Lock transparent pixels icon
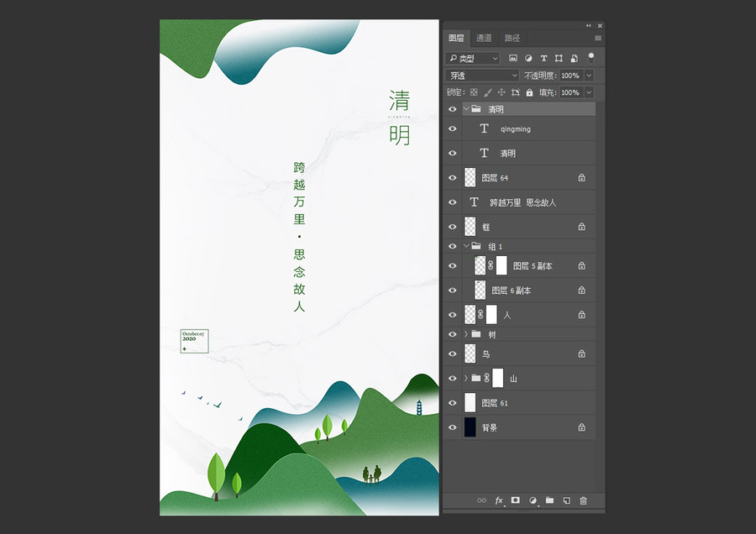Image resolution: width=756 pixels, height=534 pixels. pos(474,92)
